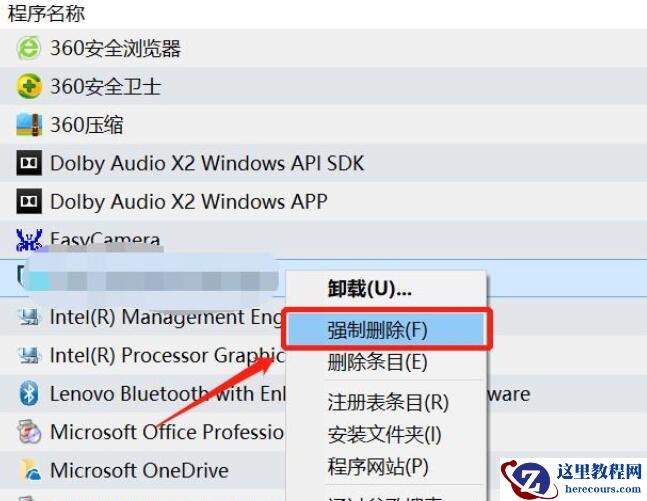Click the Microsoft OneDrive cloud icon

coord(31,470)
